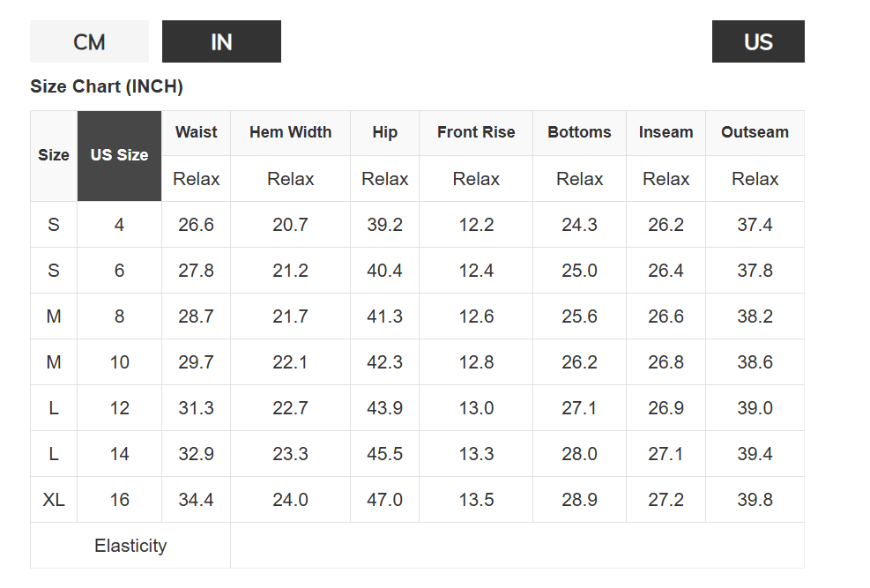Image resolution: width=870 pixels, height=588 pixels.
Task: Click the Outseam column header
Action: tap(755, 132)
